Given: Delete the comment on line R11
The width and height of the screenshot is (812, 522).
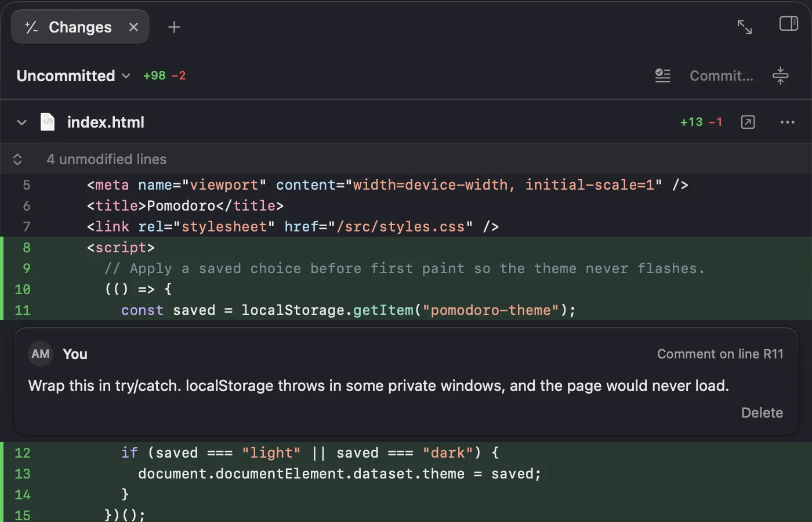Looking at the screenshot, I should (762, 413).
